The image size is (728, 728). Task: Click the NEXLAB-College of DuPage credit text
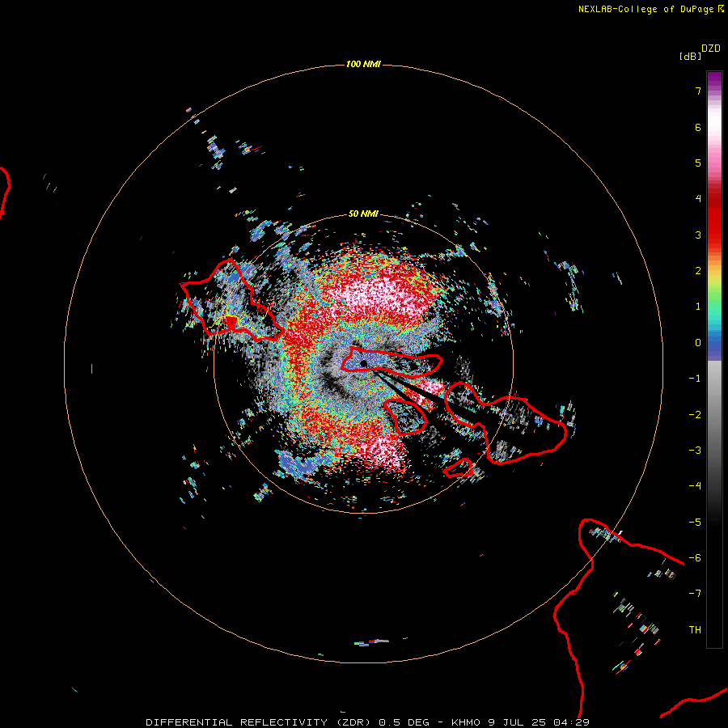[645, 9]
